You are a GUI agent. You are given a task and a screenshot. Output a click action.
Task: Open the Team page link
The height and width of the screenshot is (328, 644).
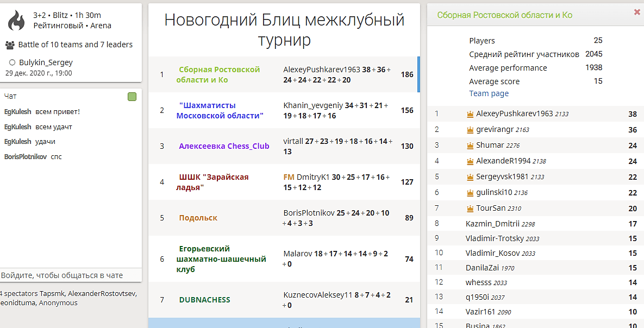pos(489,93)
